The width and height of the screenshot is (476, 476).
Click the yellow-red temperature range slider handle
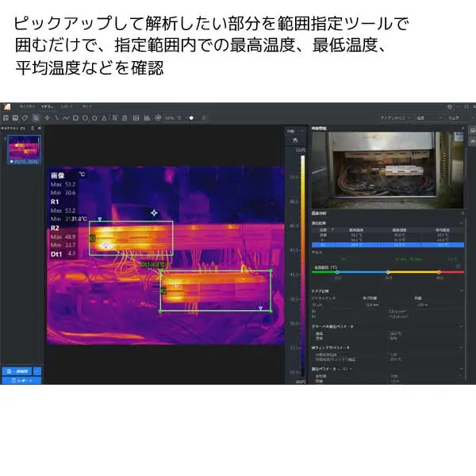[439, 272]
